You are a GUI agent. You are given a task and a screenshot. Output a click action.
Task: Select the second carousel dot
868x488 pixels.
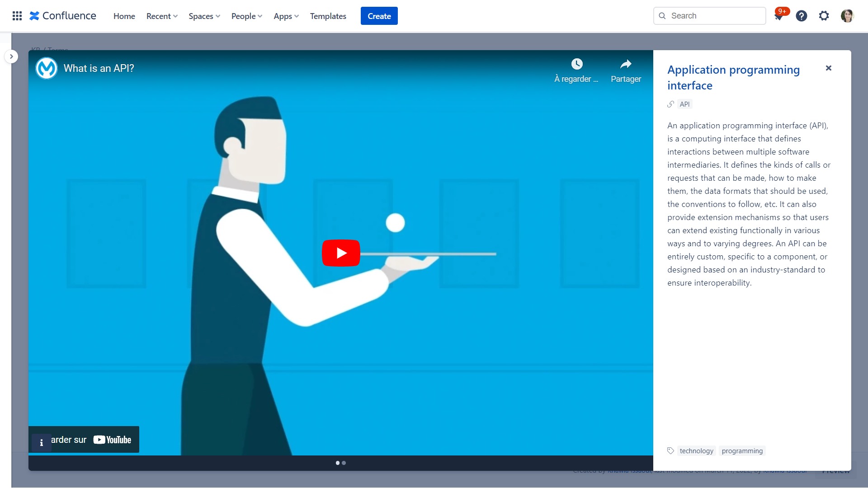click(344, 463)
